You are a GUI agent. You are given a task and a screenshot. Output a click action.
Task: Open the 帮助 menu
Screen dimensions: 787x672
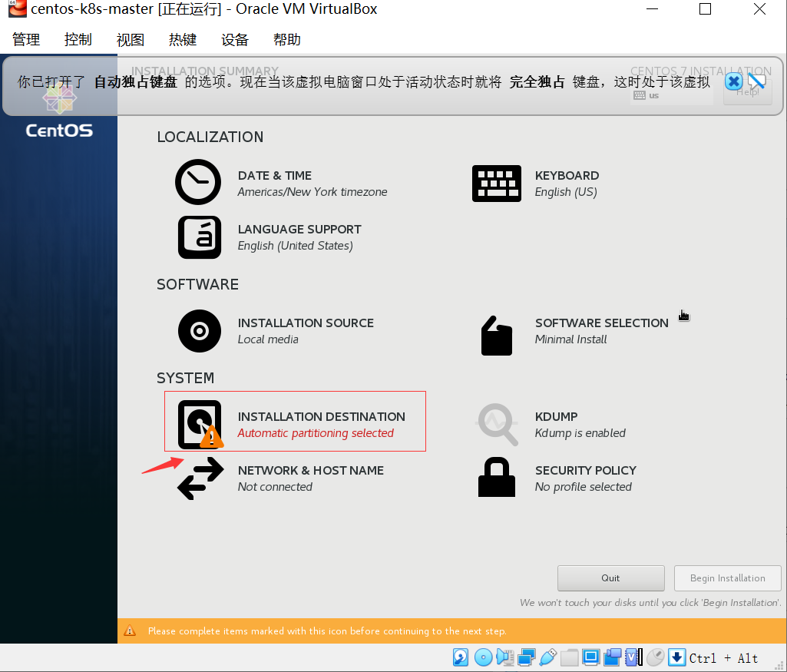click(287, 39)
